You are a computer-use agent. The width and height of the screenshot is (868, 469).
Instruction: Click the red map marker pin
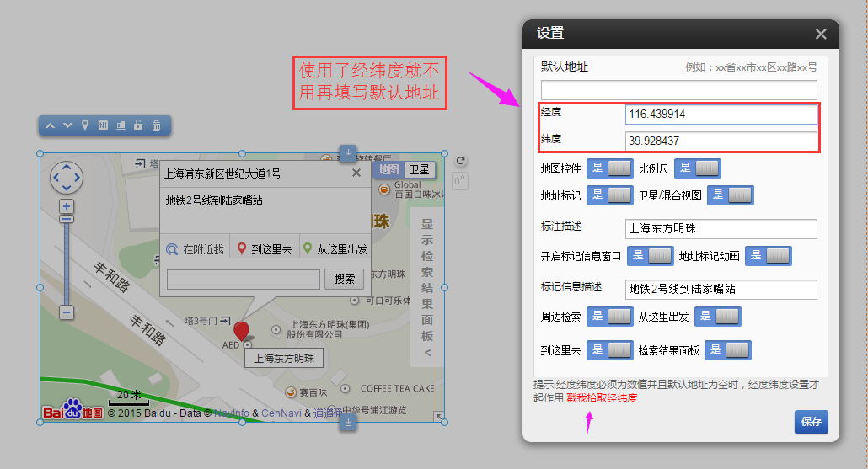point(241,331)
